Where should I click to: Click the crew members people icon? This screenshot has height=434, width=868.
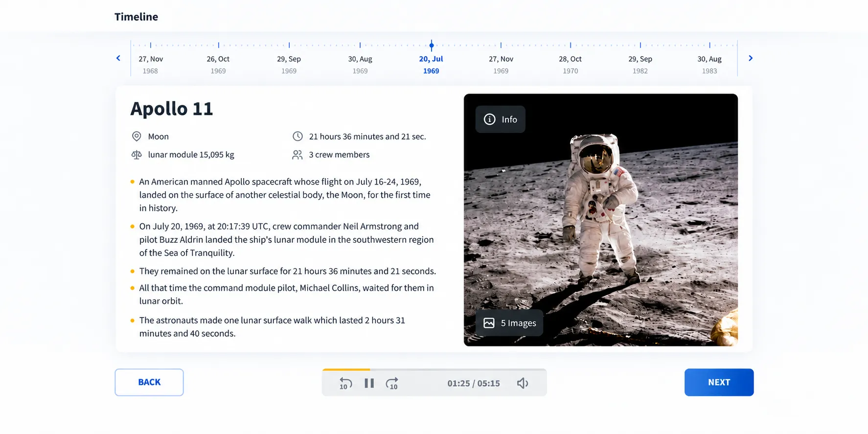[x=297, y=155]
